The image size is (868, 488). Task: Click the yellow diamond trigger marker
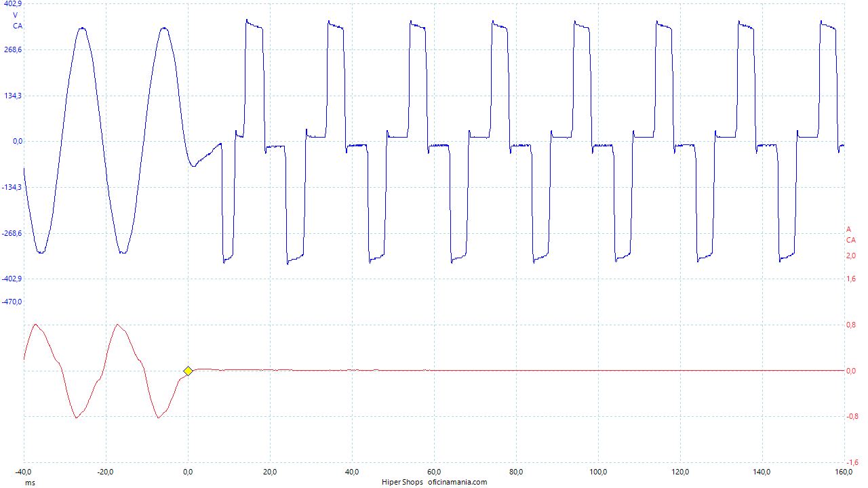pyautogui.click(x=188, y=371)
